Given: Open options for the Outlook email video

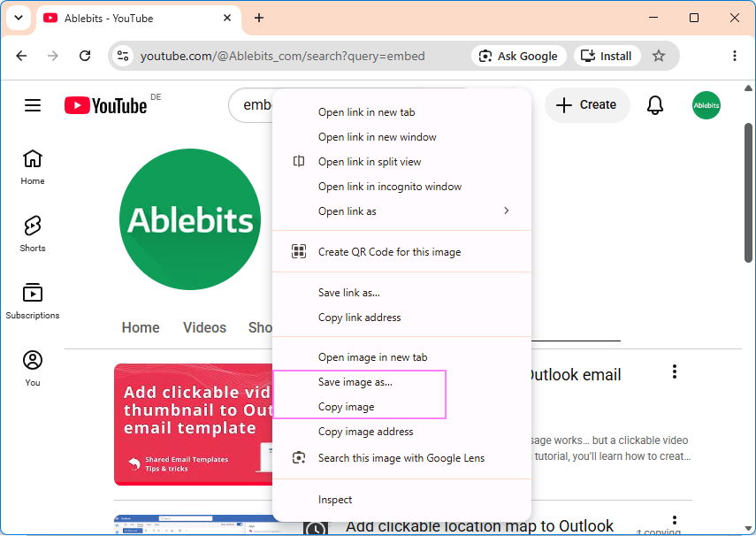Looking at the screenshot, I should tap(674, 371).
